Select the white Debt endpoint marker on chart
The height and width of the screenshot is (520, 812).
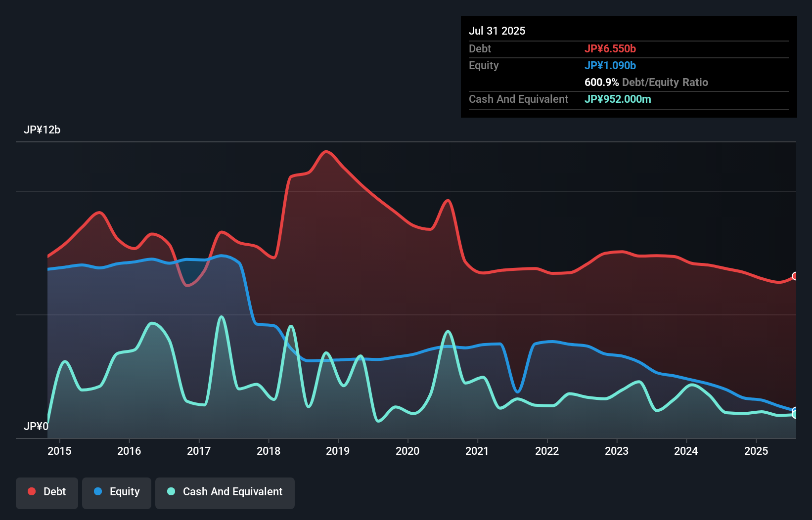click(x=795, y=276)
